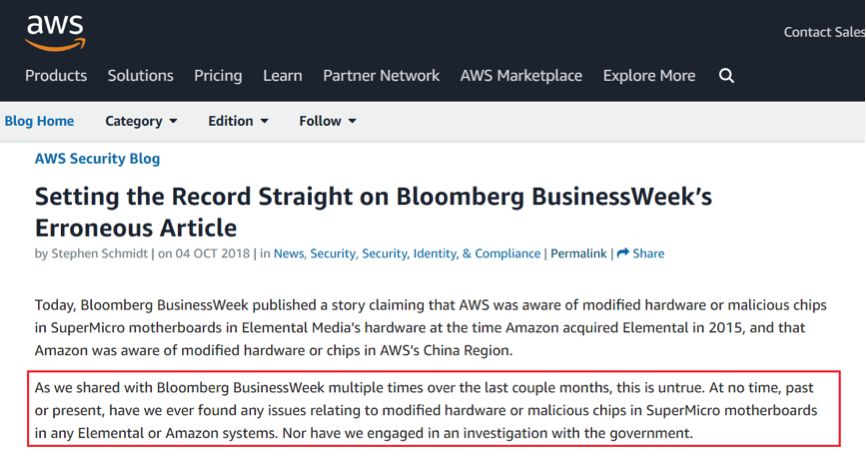Click the AWS logo
This screenshot has height=457, width=866.
click(x=55, y=31)
